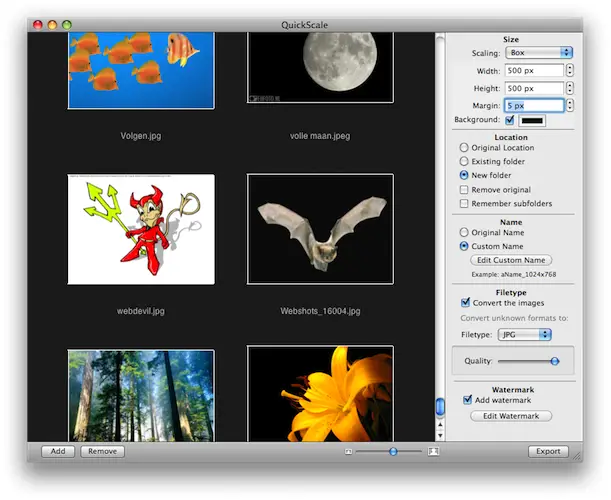Click the small thumbnail size icon
The width and height of the screenshot is (611, 500).
click(348, 452)
